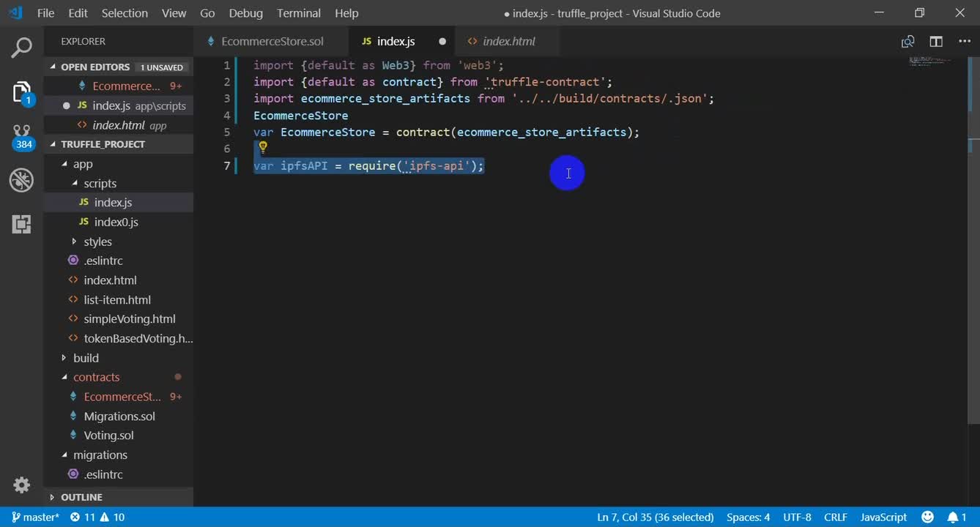The image size is (980, 527).
Task: Open index.html in the app folder tree
Action: 117,280
